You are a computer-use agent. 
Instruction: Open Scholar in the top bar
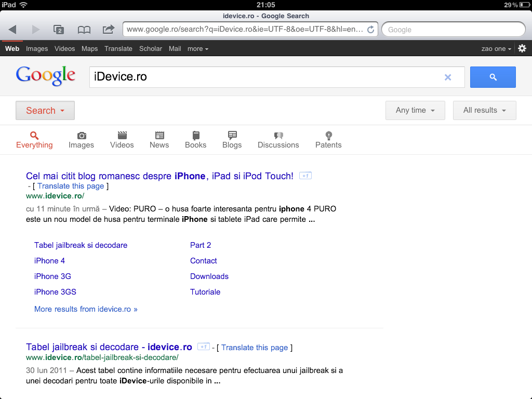click(151, 48)
